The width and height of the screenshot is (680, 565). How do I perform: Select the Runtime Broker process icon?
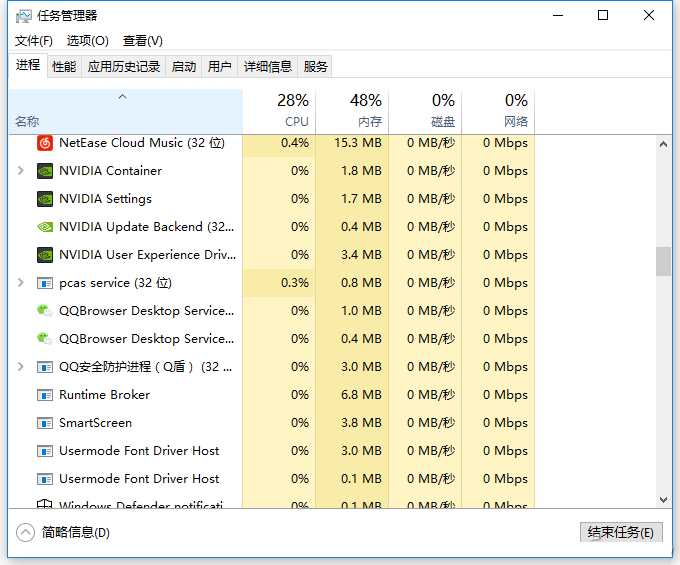click(45, 395)
